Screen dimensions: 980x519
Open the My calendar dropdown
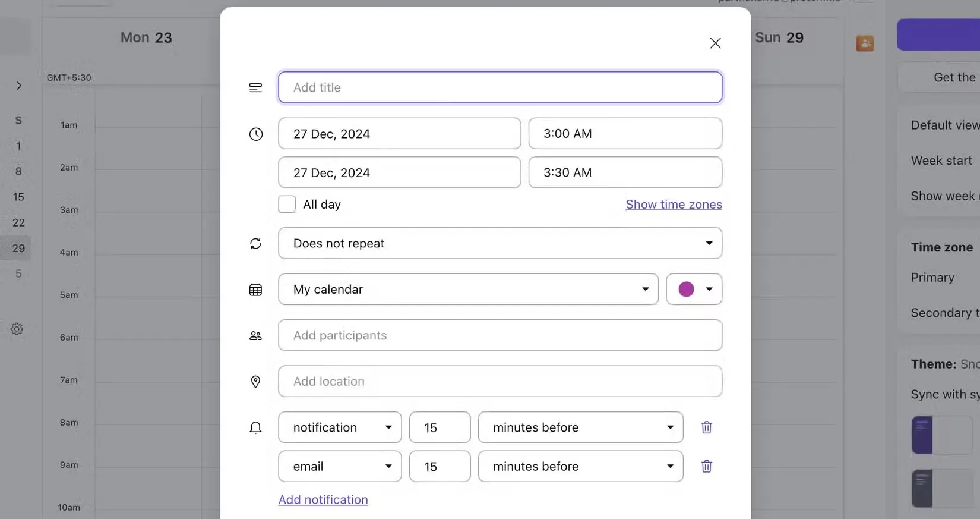coord(468,290)
